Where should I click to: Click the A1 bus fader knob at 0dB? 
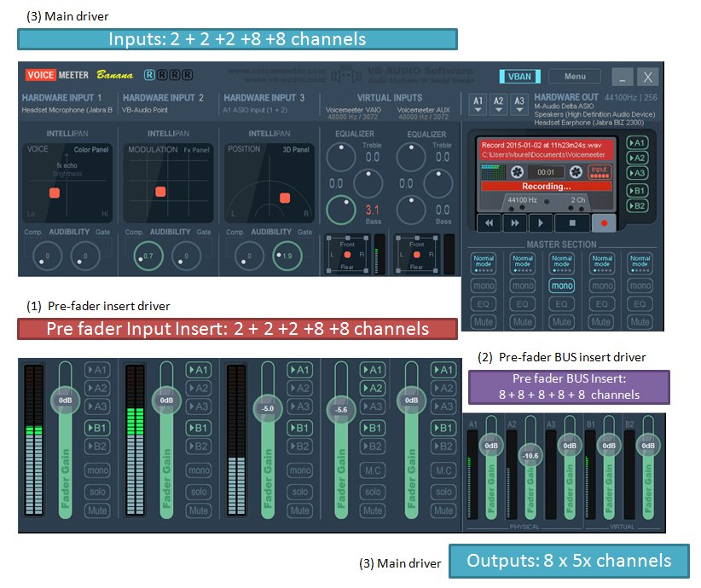491,446
